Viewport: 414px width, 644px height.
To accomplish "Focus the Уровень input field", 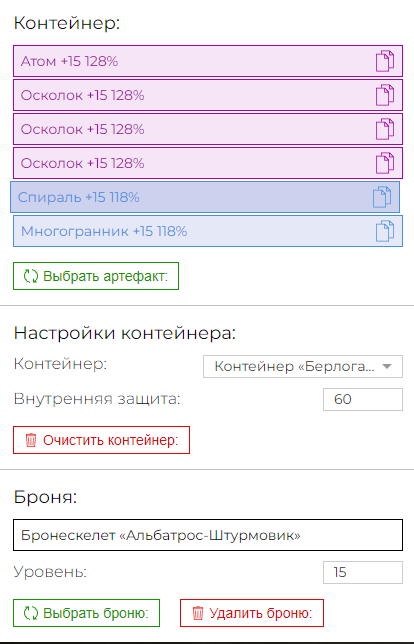I will [363, 572].
